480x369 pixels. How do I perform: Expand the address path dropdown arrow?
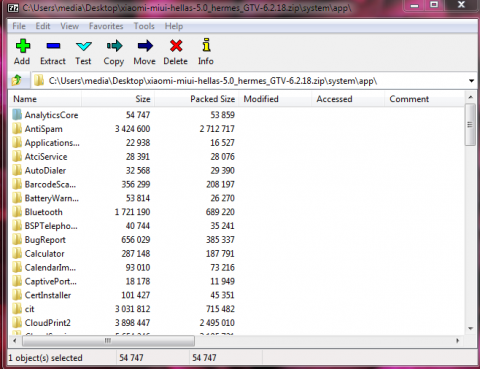click(471, 81)
